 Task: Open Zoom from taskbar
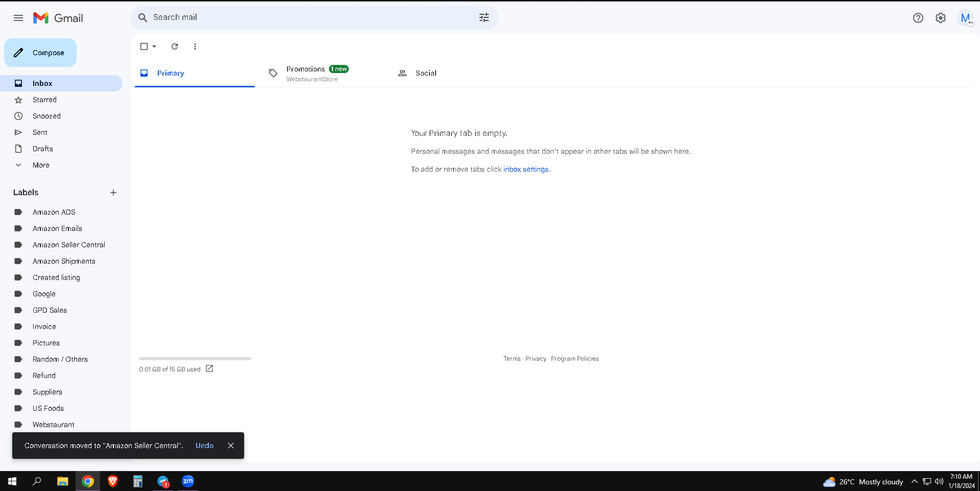(188, 481)
